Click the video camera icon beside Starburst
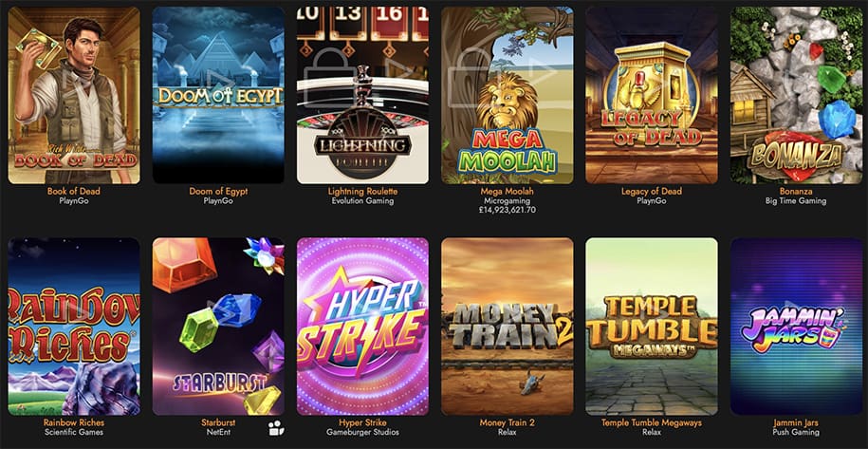This screenshot has height=449, width=868. click(275, 427)
